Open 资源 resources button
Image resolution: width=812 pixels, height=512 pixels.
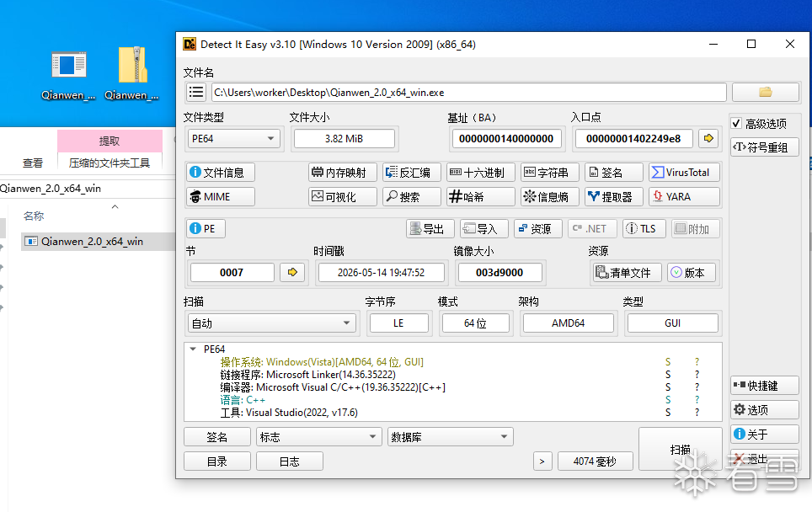point(538,228)
